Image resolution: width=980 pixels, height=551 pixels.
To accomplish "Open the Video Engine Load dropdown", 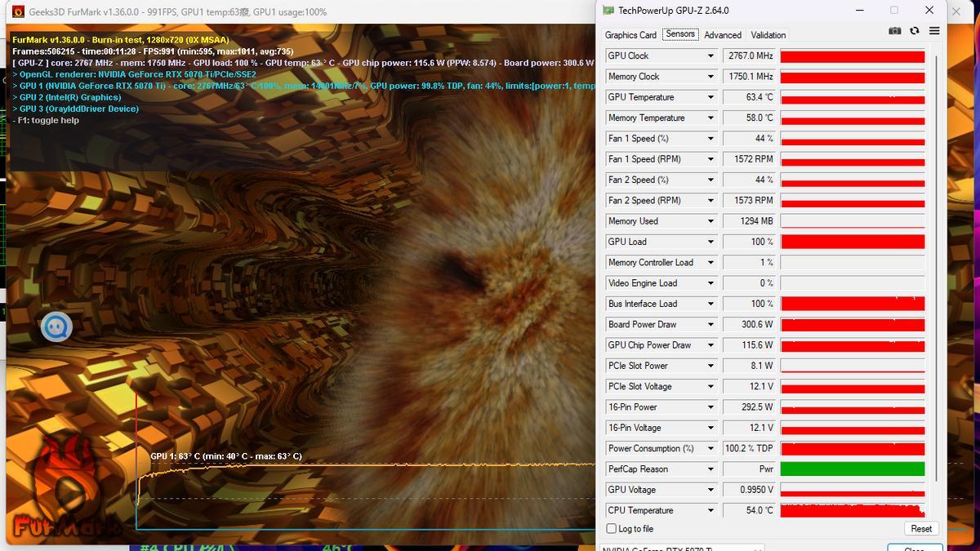I will [x=710, y=283].
